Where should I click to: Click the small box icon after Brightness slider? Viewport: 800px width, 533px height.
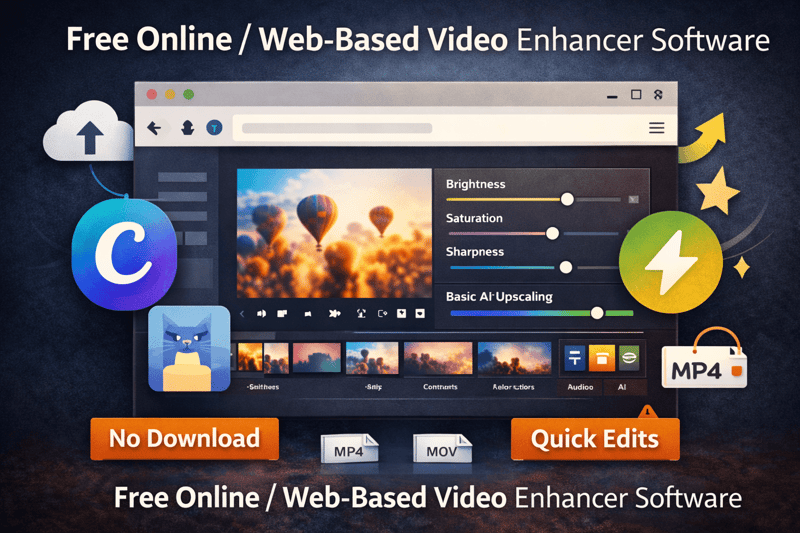pyautogui.click(x=633, y=199)
